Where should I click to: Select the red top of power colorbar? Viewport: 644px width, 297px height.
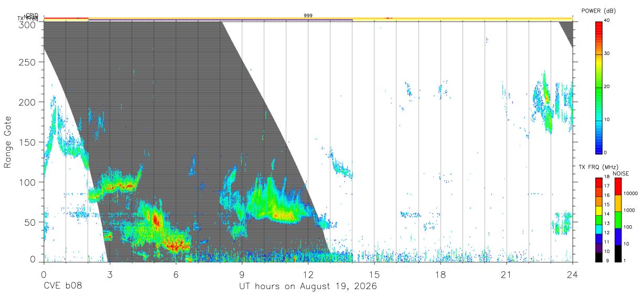click(x=599, y=29)
